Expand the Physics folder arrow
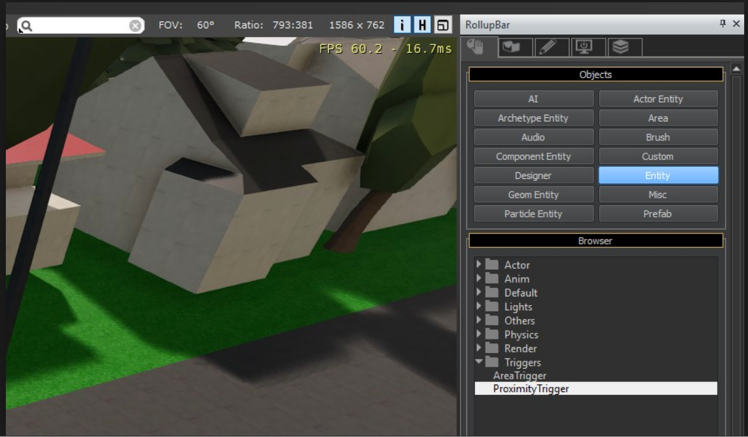Viewport: 748px width, 437px height. coord(478,333)
